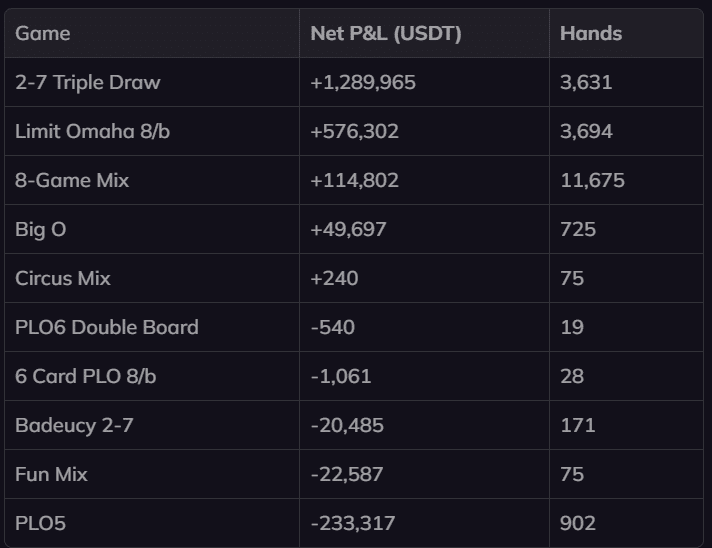Select the Badeucy 2-7 game name
The image size is (712, 548).
74,425
